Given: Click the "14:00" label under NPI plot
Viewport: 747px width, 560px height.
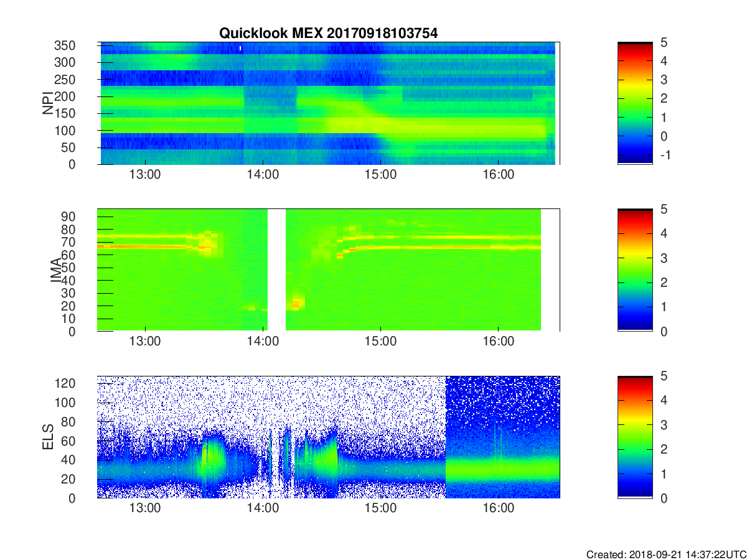Looking at the screenshot, I should pyautogui.click(x=263, y=175).
